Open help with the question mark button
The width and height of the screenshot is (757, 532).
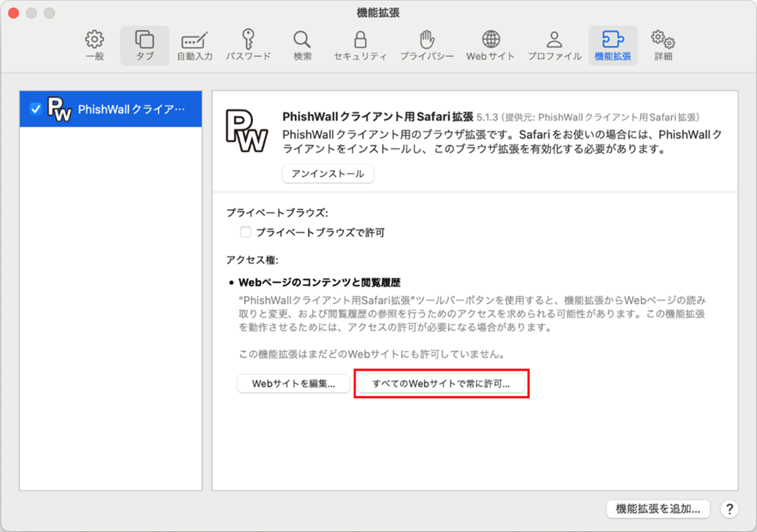pos(730,509)
